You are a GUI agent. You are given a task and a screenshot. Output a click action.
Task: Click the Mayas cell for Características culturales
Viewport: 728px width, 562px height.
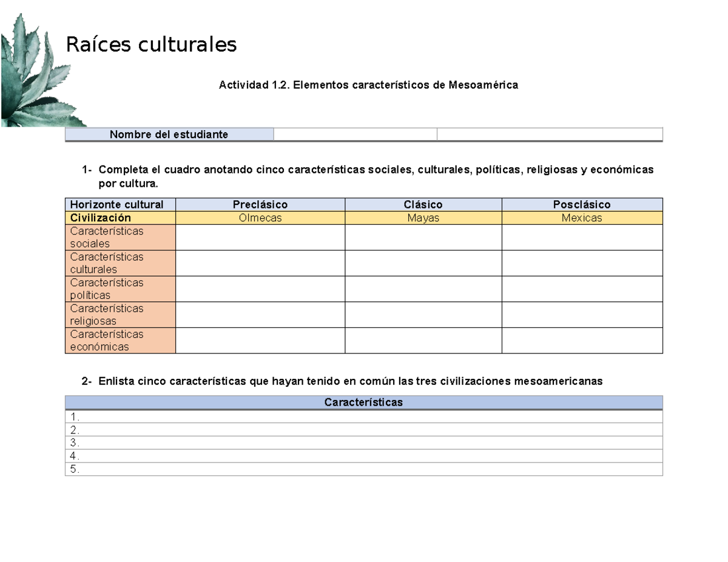point(423,263)
